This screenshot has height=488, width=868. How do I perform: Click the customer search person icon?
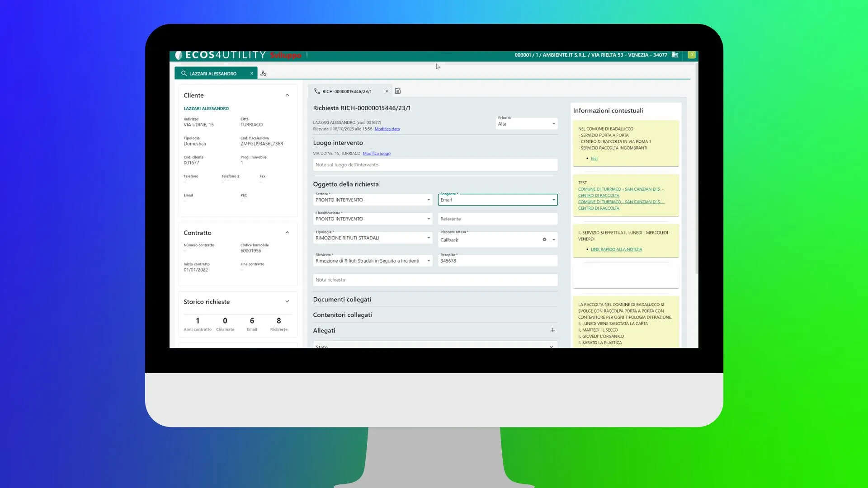[263, 74]
